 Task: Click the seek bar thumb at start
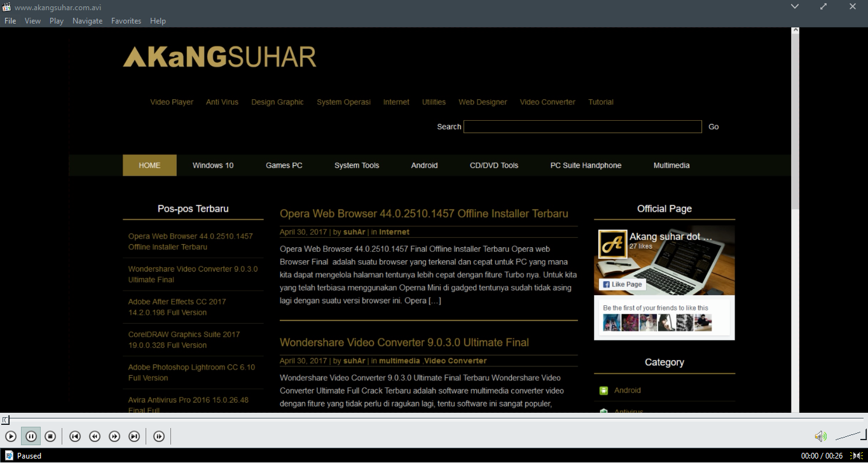5,420
